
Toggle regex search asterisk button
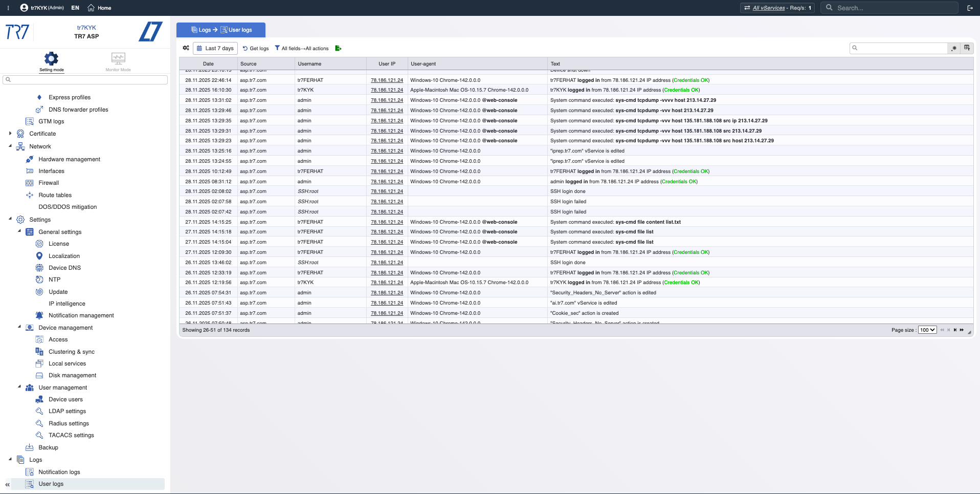(954, 48)
